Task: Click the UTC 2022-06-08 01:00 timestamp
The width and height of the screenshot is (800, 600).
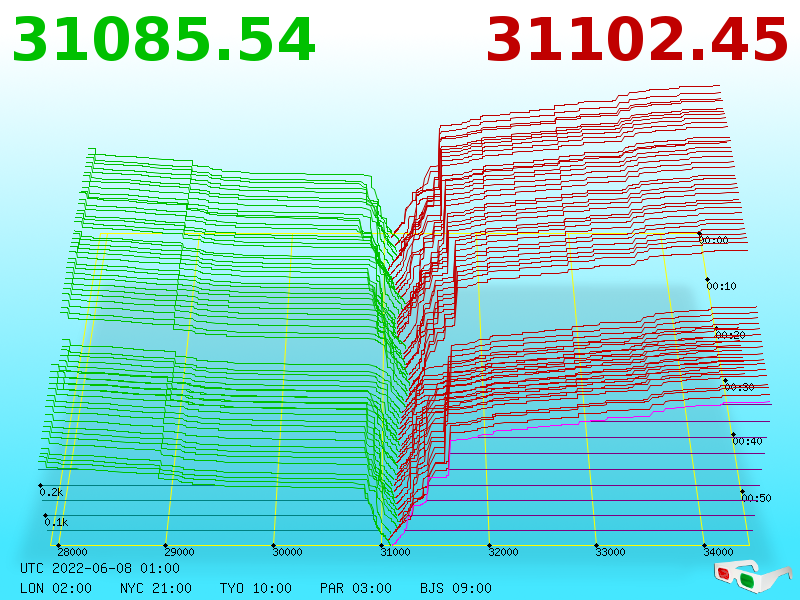Action: [x=100, y=568]
